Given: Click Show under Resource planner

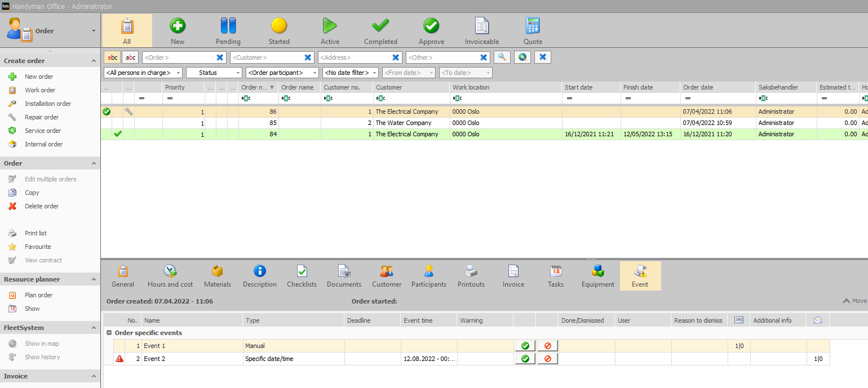Looking at the screenshot, I should [x=32, y=309].
